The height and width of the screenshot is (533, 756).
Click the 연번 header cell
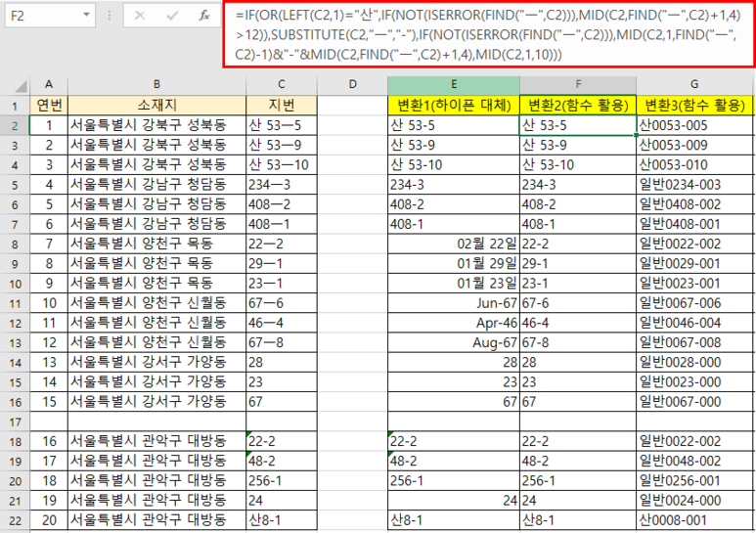[x=49, y=105]
